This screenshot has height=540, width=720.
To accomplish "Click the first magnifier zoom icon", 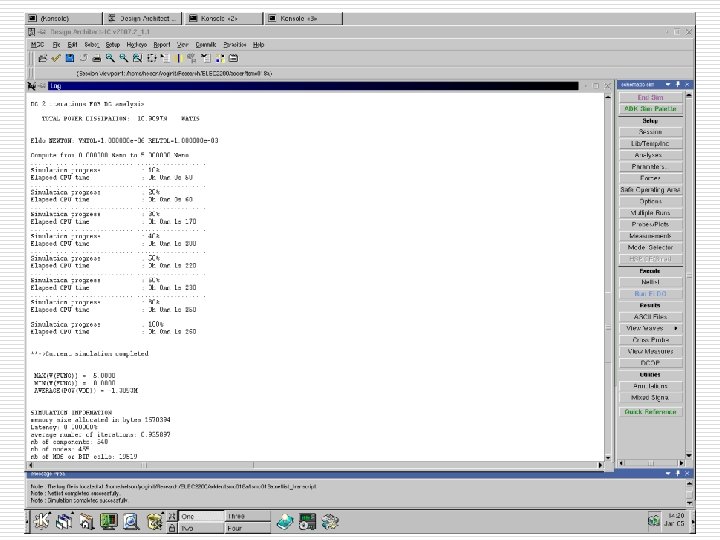I will (110, 58).
